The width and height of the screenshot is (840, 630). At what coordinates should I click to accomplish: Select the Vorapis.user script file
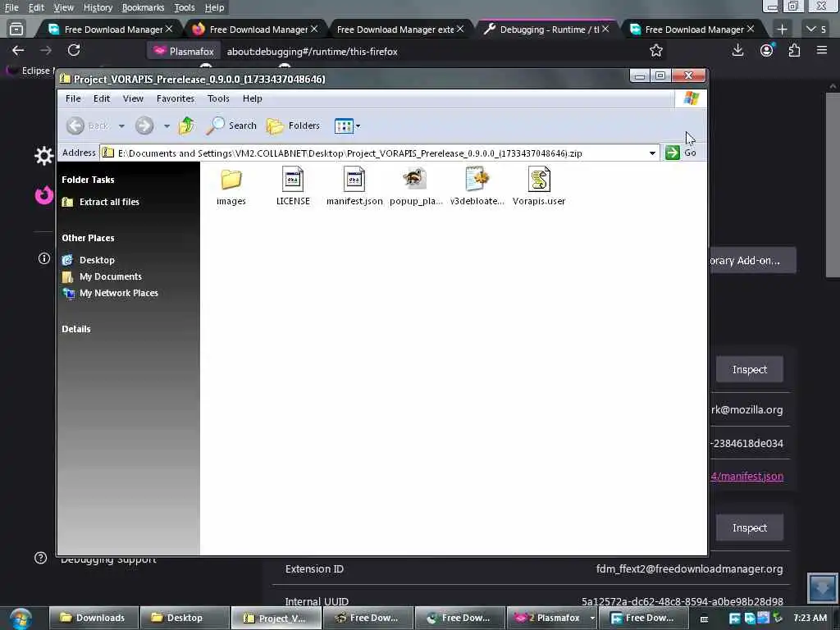538,186
